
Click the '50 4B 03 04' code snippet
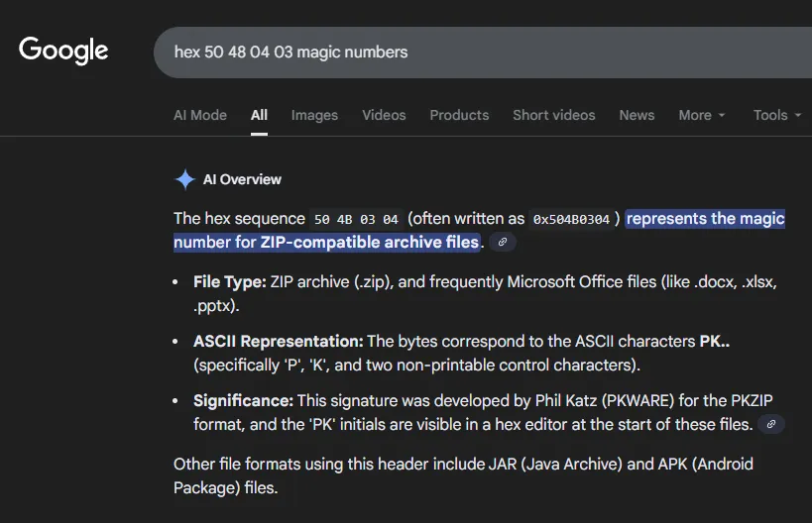coord(356,219)
